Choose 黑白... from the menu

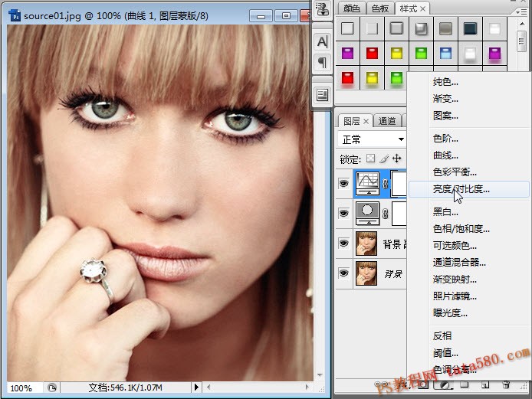coord(469,212)
